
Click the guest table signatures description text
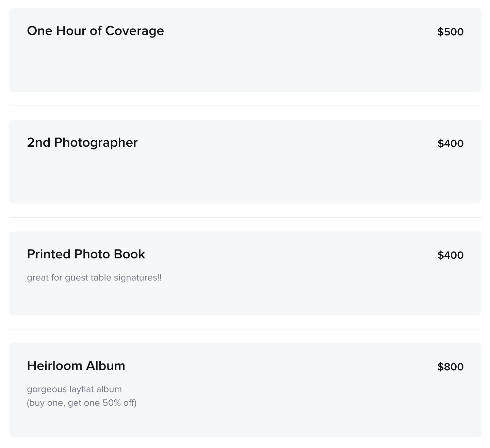tap(94, 278)
